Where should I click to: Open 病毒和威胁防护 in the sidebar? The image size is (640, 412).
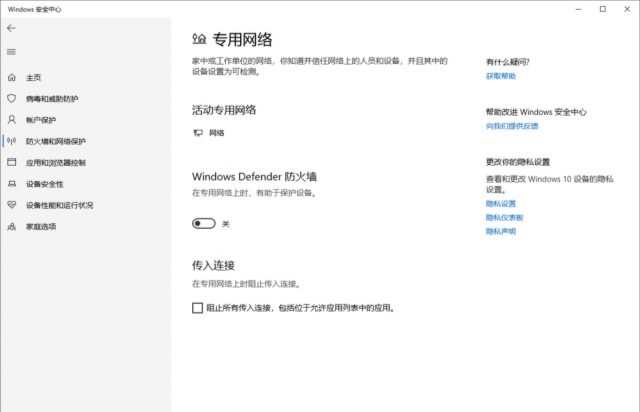(x=52, y=99)
